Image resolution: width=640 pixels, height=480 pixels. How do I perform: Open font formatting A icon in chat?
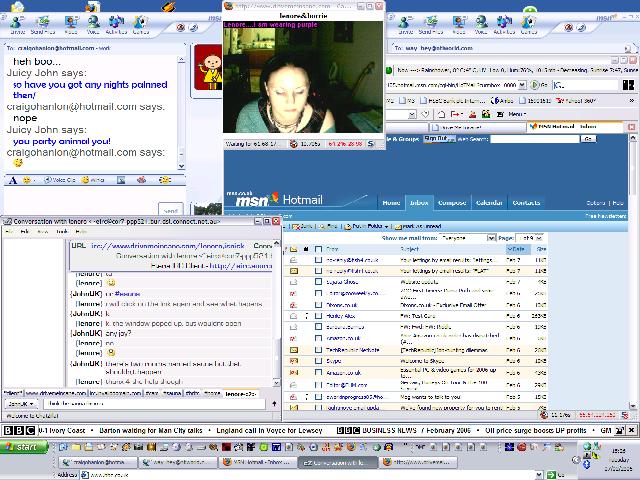(x=13, y=180)
